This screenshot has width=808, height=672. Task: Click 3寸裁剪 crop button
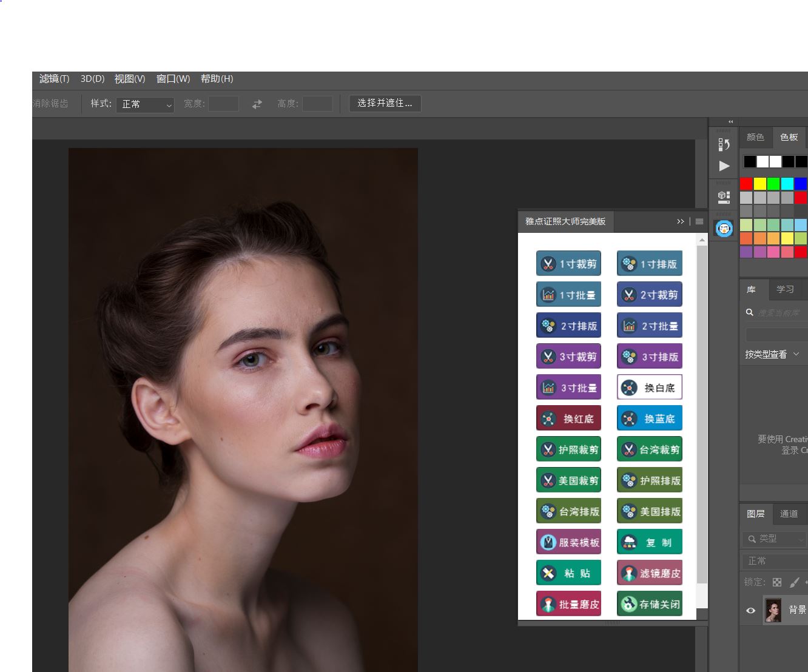coord(568,357)
